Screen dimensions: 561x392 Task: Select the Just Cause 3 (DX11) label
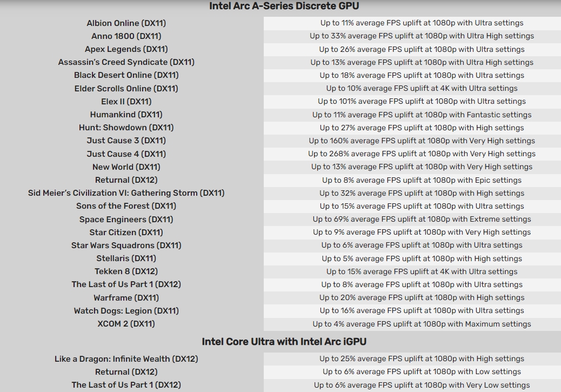click(x=126, y=141)
